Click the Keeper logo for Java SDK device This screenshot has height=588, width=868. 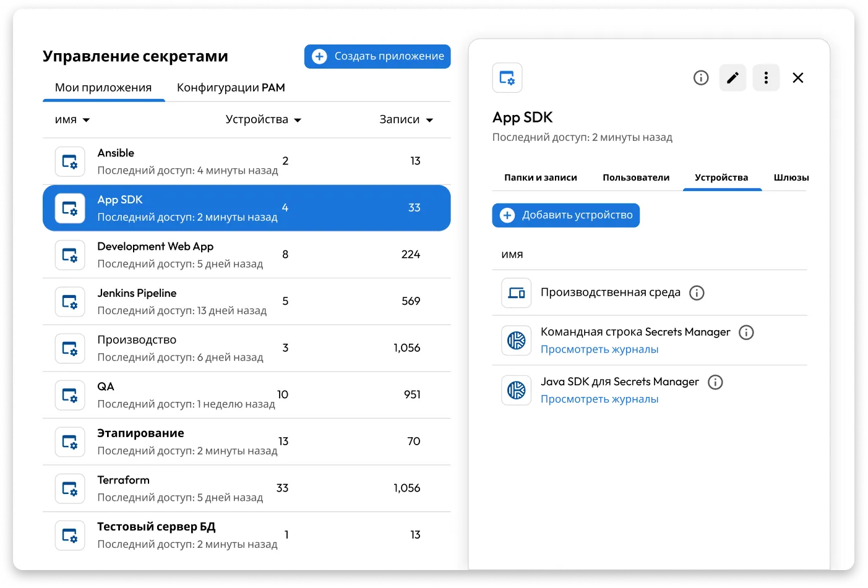(516, 390)
